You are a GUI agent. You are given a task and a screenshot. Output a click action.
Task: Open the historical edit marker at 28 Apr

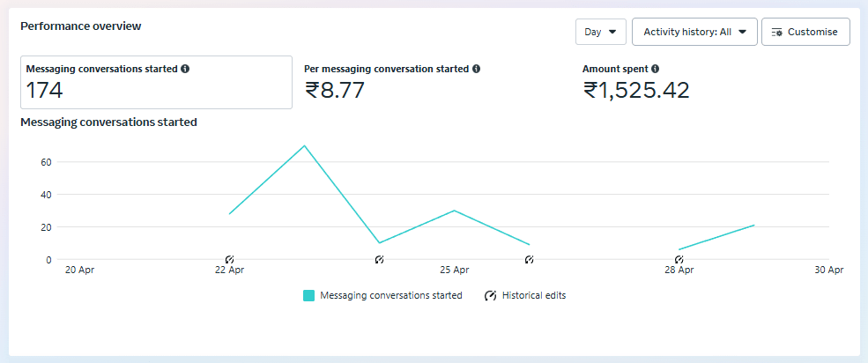(679, 260)
